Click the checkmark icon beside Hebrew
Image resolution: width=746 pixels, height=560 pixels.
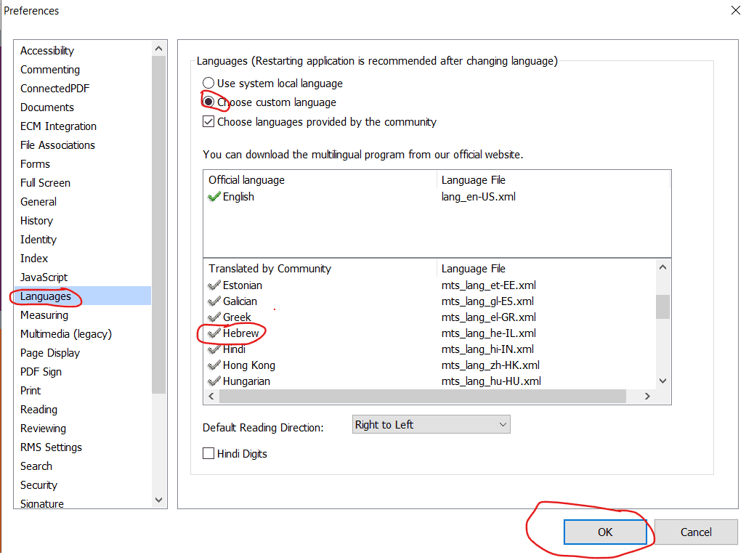tap(214, 333)
